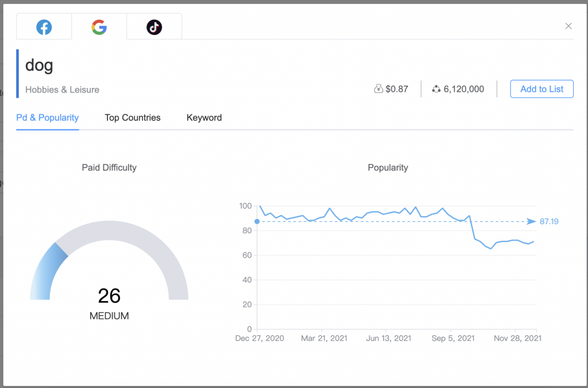Click the close X of the keyword dialog
This screenshot has width=588, height=388.
click(568, 26)
